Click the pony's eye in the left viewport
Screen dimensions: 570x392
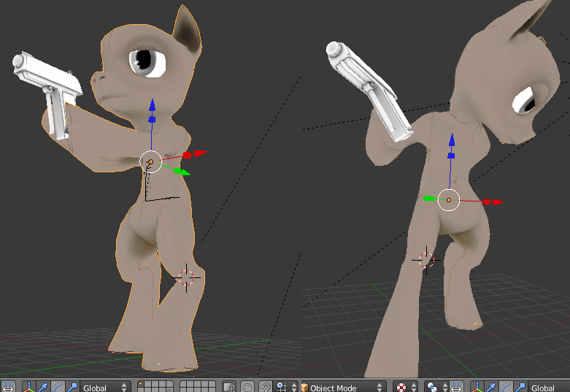147,62
